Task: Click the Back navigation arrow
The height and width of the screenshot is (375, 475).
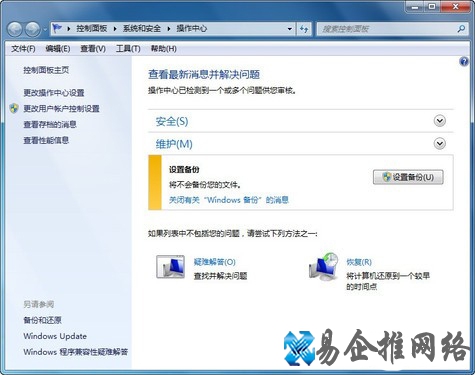Action: 15,29
